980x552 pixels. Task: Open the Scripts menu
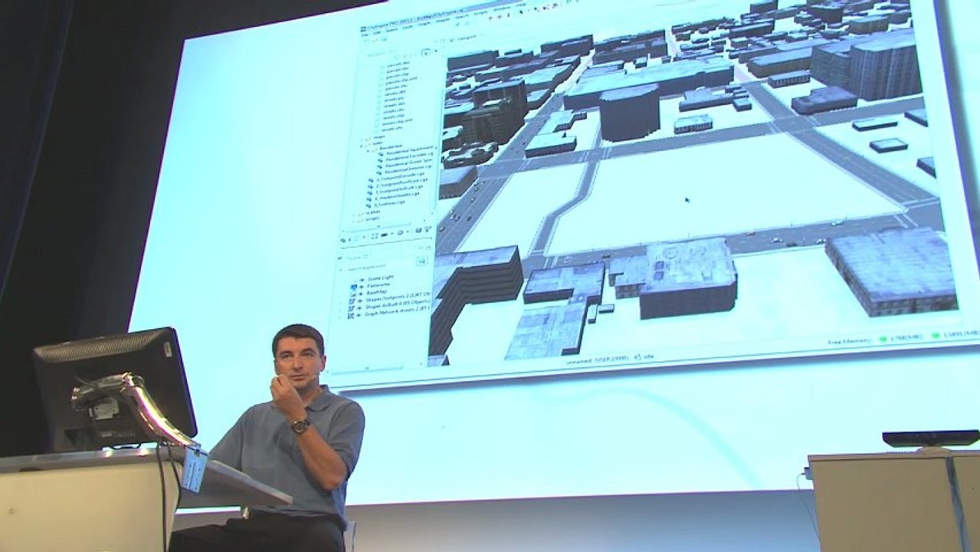pyautogui.click(x=481, y=13)
